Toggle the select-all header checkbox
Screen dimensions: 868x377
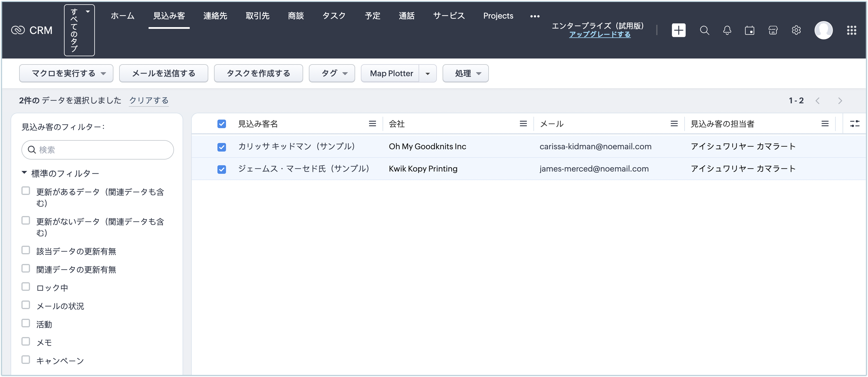(x=221, y=124)
